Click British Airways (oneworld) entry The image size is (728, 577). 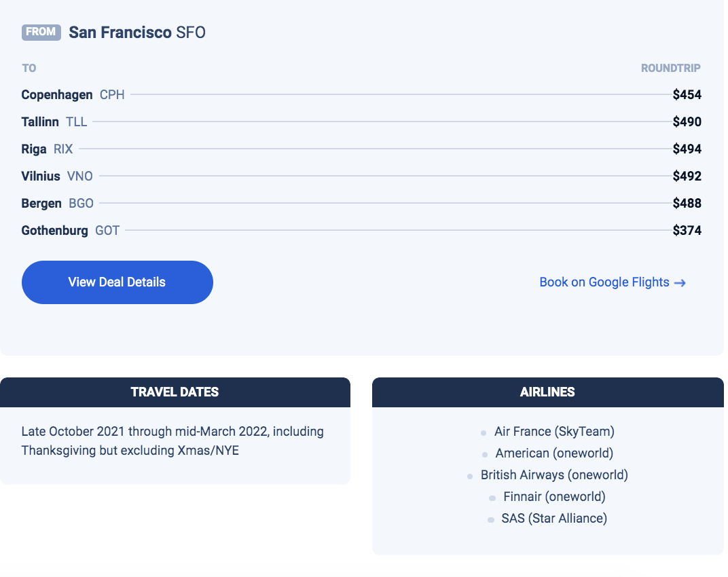point(554,475)
